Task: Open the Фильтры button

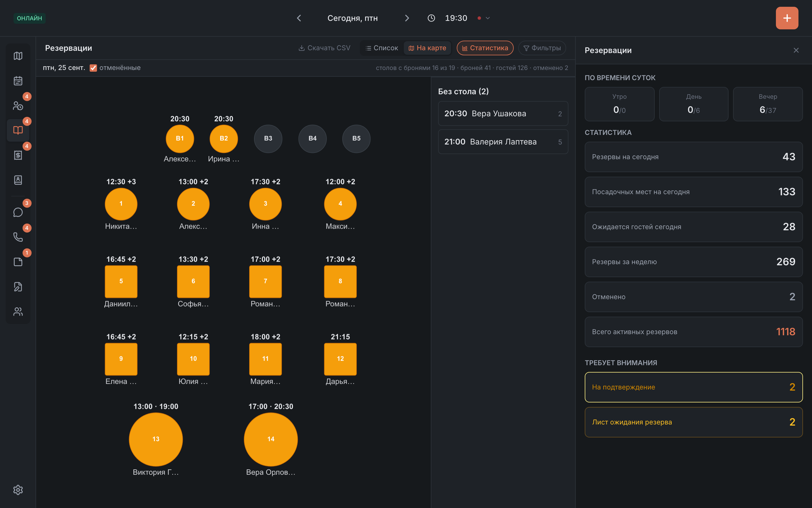Action: click(x=542, y=48)
